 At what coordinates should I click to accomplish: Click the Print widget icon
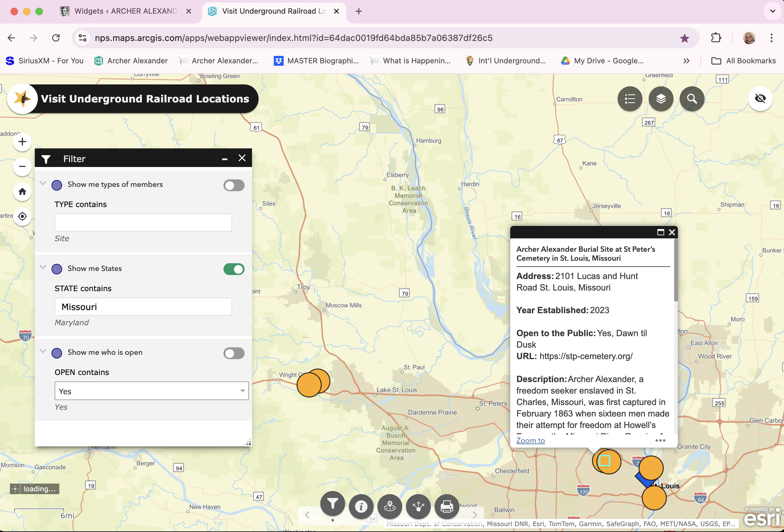click(x=447, y=506)
